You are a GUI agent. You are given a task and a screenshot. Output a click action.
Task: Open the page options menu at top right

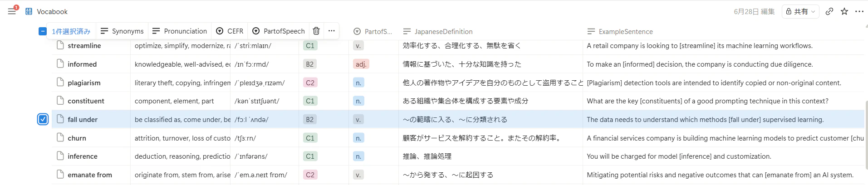pyautogui.click(x=859, y=11)
